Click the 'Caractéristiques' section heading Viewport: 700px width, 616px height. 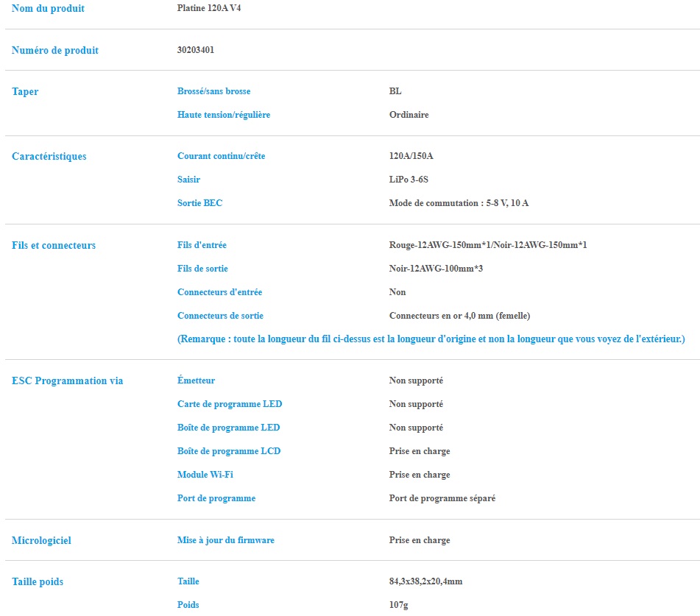(x=49, y=156)
